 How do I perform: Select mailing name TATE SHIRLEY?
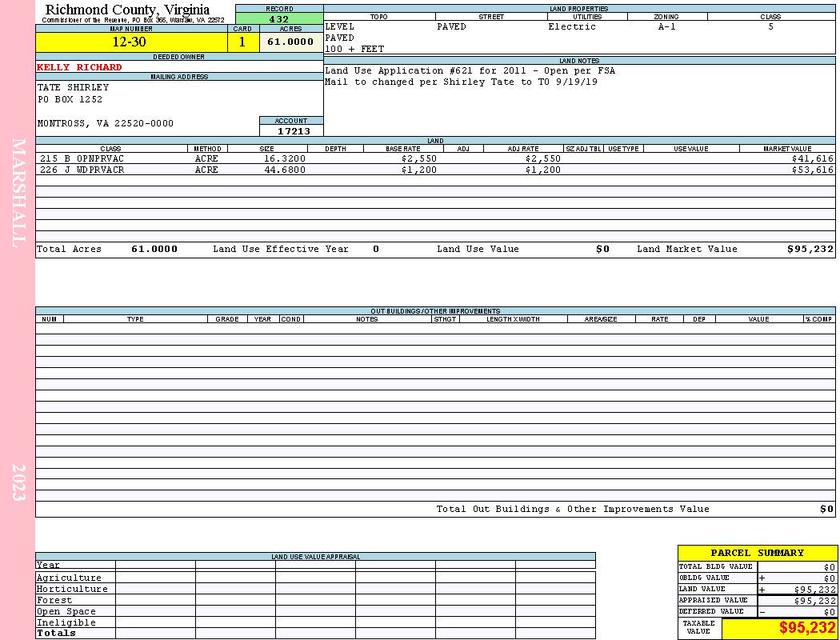pos(73,87)
